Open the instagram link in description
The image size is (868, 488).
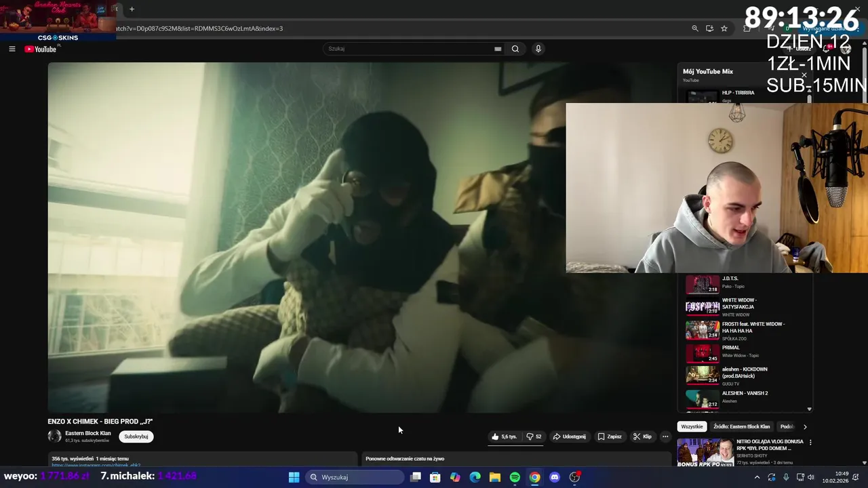pos(96,465)
